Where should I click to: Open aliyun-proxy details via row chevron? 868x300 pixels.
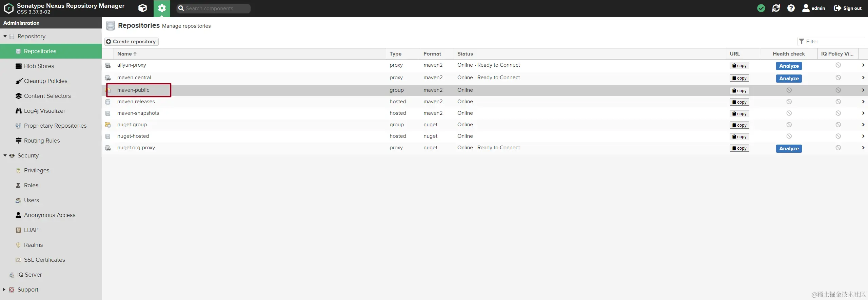(863, 65)
